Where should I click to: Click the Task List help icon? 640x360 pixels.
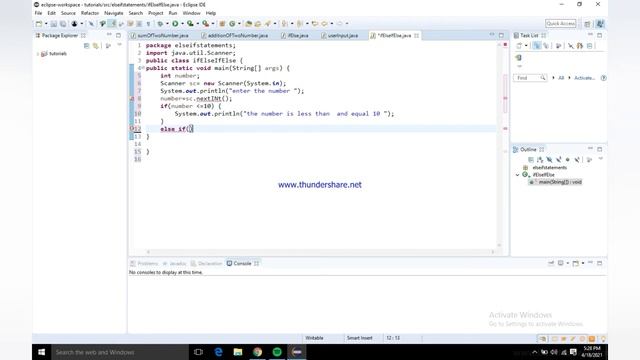[x=603, y=78]
